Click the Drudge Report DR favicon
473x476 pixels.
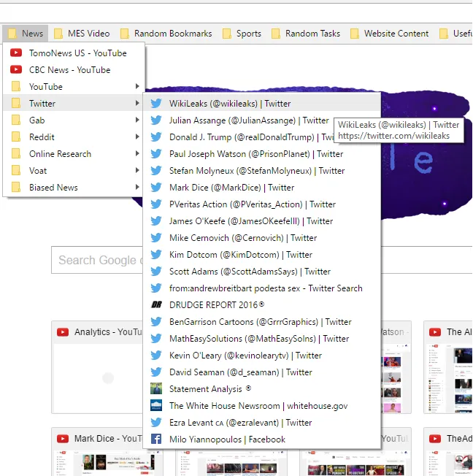(x=156, y=304)
